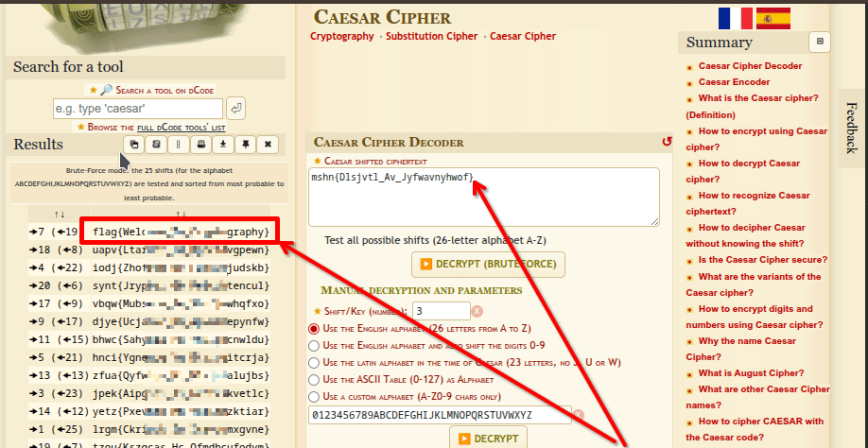This screenshot has height=448, width=868.
Task: Open 'Is the Caesar Cipher secure?' link
Action: coord(763,260)
